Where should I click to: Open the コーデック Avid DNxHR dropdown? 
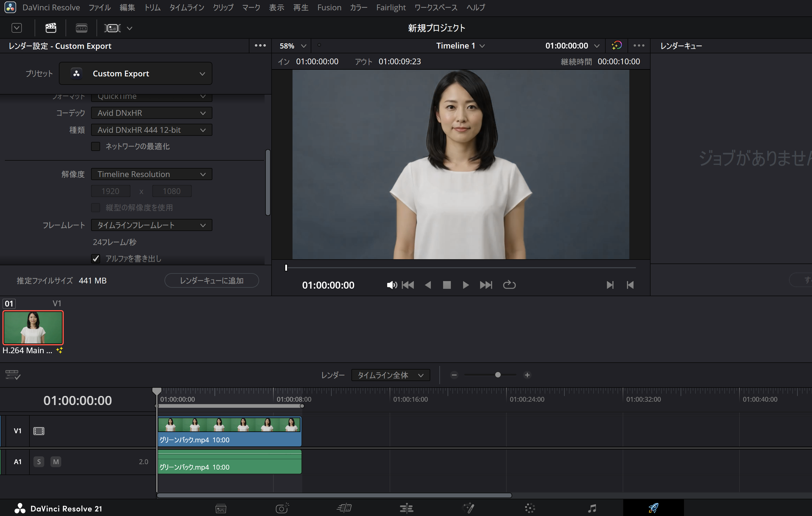(x=151, y=113)
